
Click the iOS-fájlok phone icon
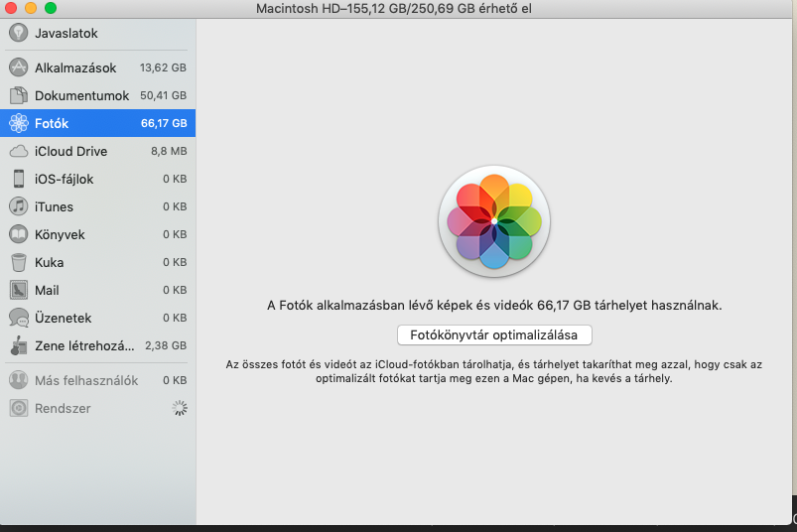pyautogui.click(x=18, y=179)
